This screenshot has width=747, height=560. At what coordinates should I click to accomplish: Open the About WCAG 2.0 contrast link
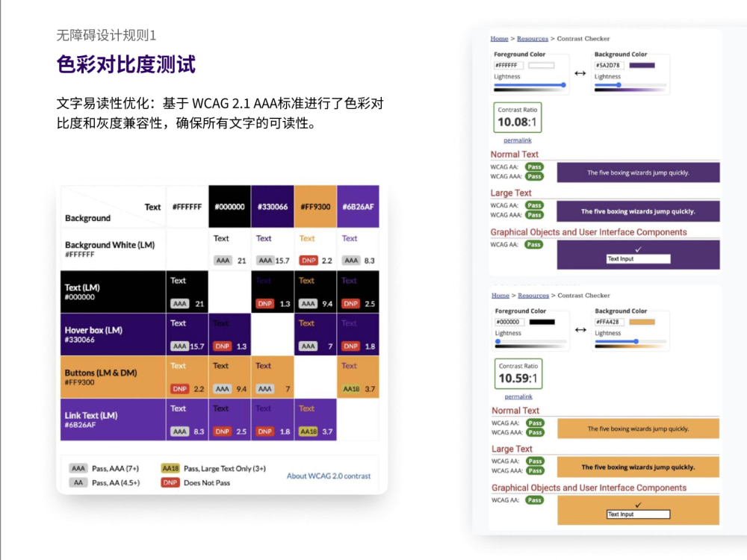click(328, 476)
